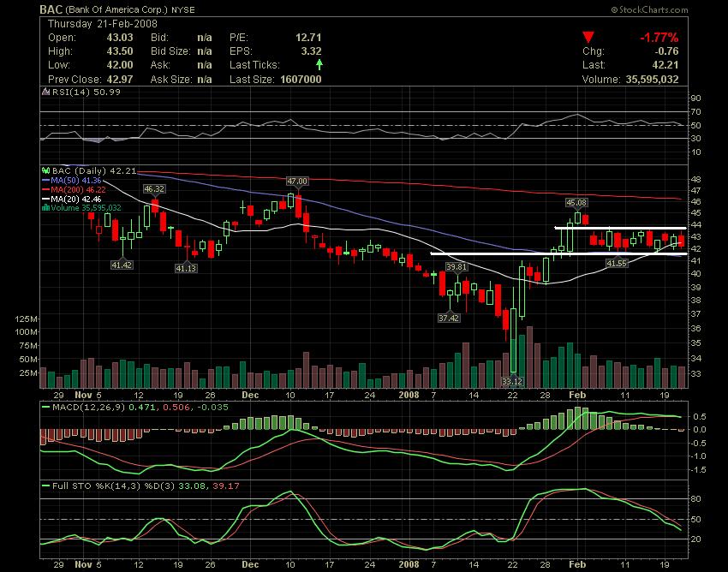
Task: Click the date Thursday 21-Feb-2008
Action: coord(103,24)
